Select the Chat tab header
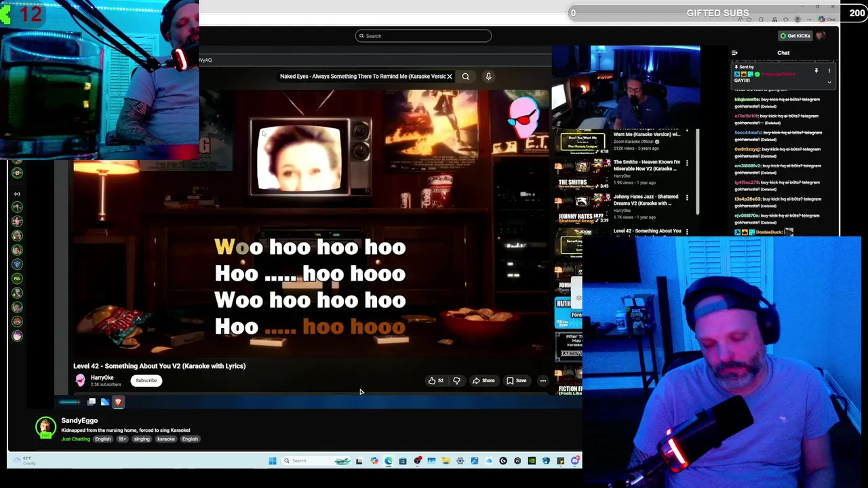 click(783, 53)
